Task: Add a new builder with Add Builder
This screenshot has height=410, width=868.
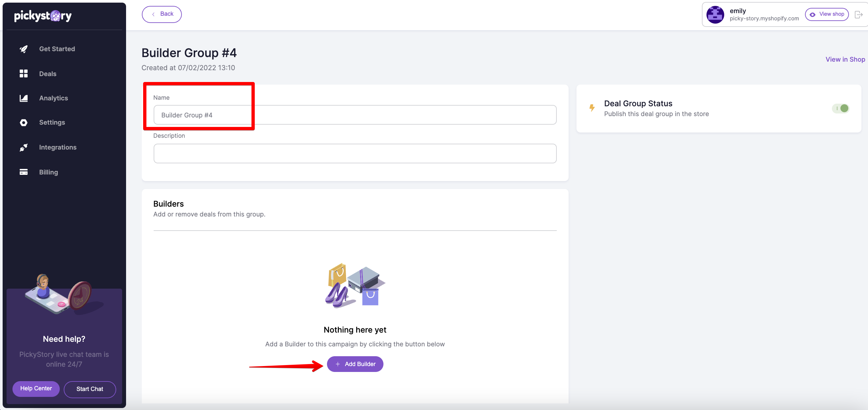Action: tap(355, 364)
